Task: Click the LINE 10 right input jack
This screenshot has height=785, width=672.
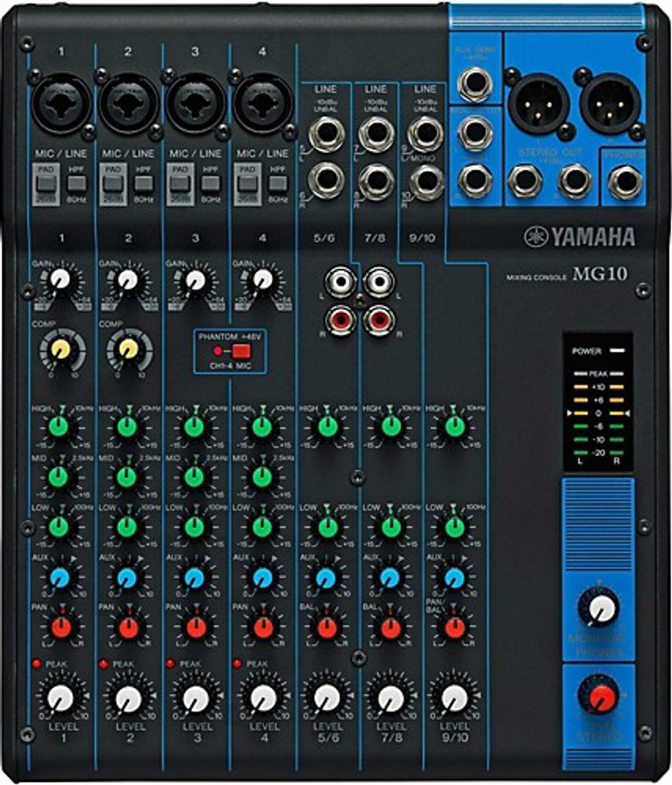Action: point(427,183)
